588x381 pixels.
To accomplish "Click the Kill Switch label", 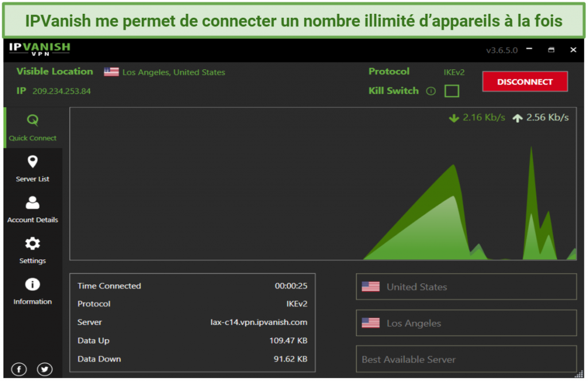I will click(x=393, y=91).
